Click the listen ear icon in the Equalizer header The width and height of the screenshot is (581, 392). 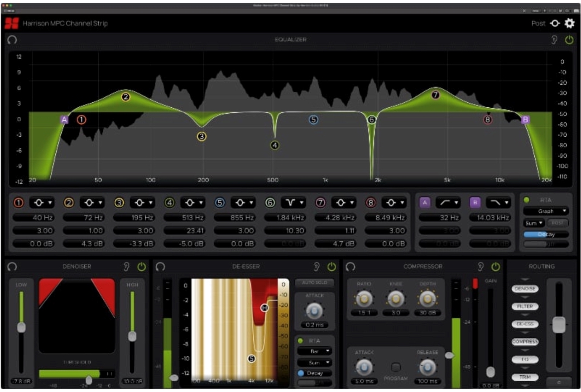click(554, 40)
